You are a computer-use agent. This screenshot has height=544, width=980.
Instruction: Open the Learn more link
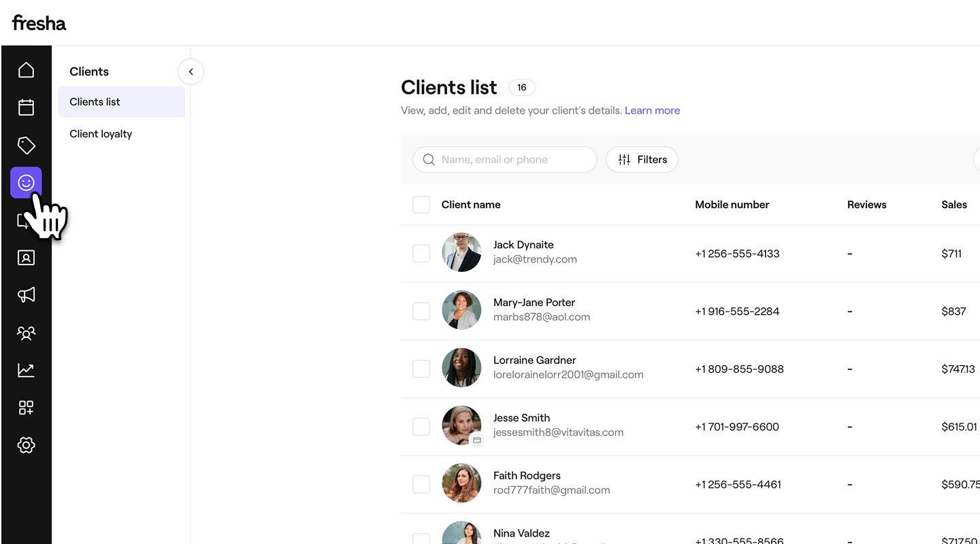(652, 110)
